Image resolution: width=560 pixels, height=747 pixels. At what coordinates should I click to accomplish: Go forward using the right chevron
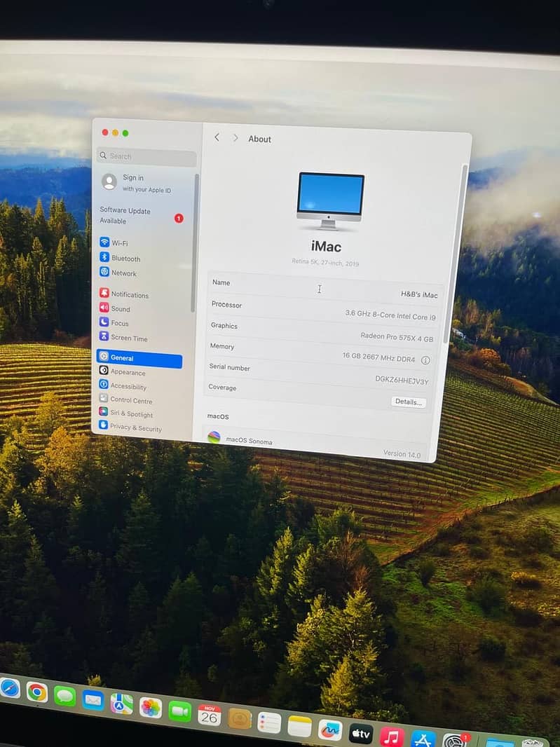(x=235, y=137)
